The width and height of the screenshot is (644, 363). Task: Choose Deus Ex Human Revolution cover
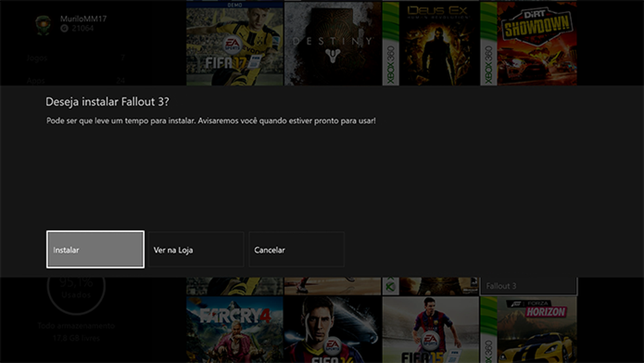point(431,44)
